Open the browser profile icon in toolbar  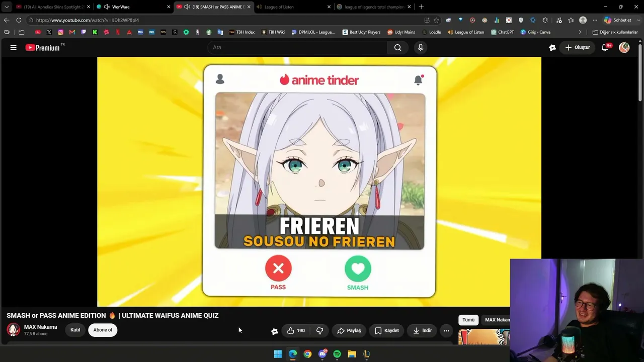tap(583, 20)
